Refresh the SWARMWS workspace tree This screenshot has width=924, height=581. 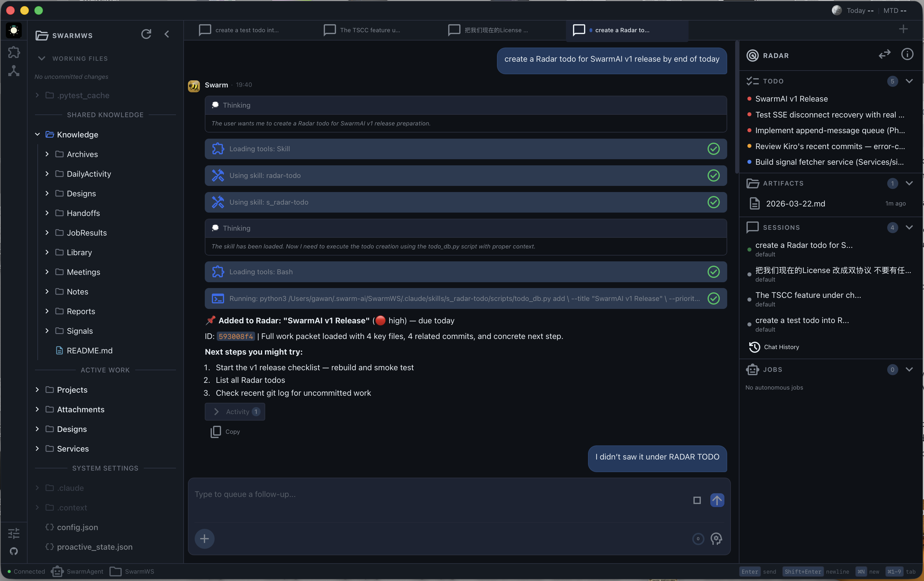click(x=146, y=34)
